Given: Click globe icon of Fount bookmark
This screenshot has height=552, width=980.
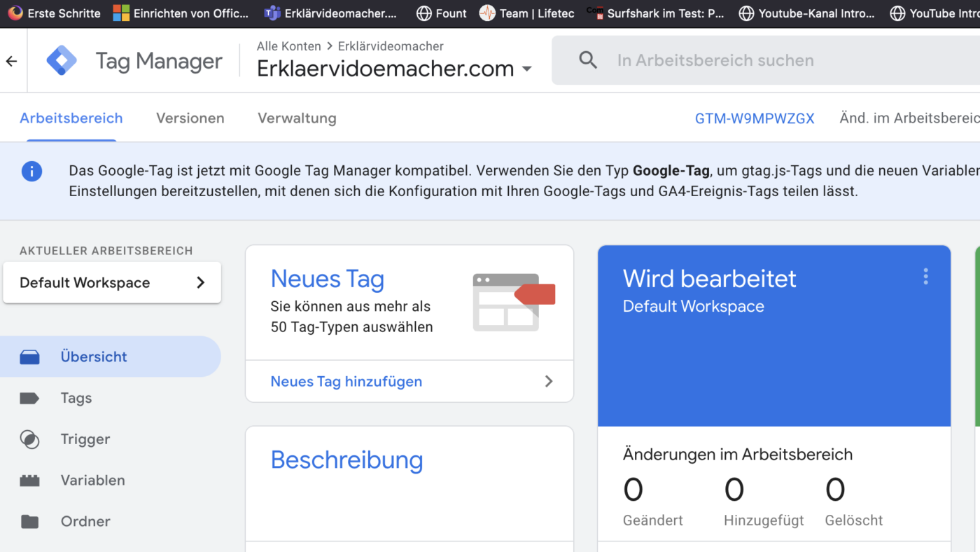Looking at the screenshot, I should coord(423,13).
